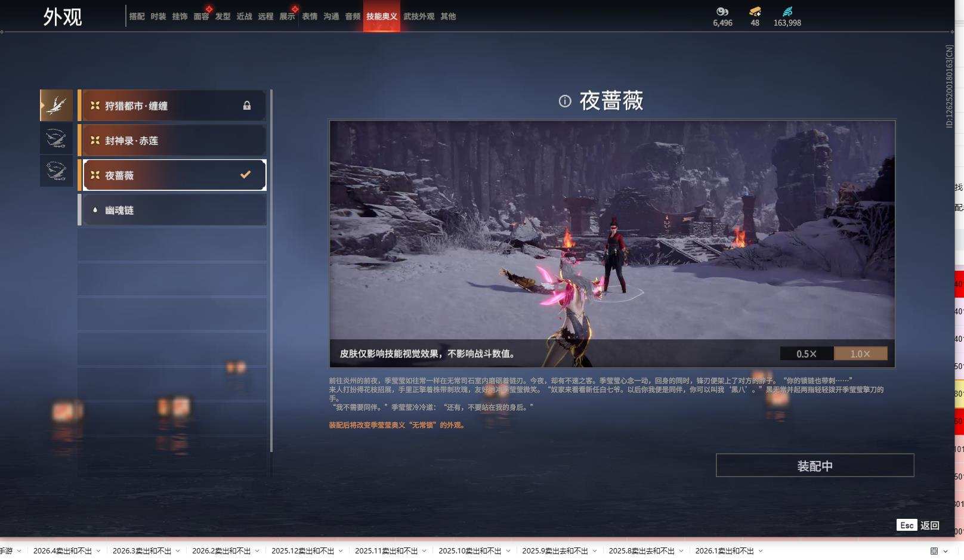Click the checkmark on the 夜蔷薇 entry
964x560 pixels.
click(x=244, y=175)
